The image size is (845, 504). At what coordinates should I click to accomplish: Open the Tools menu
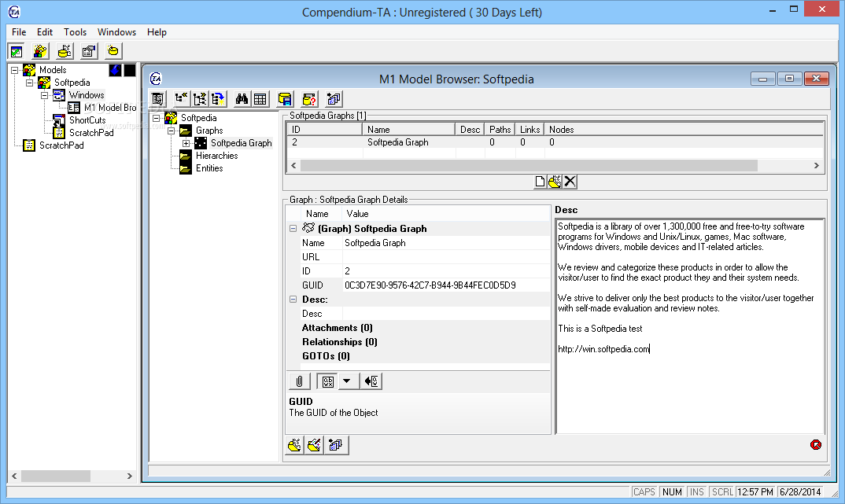pos(75,31)
